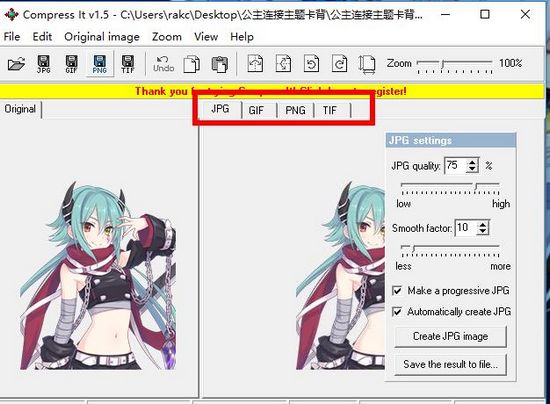Click the Undo toolbar button
This screenshot has height=404, width=550.
click(163, 64)
